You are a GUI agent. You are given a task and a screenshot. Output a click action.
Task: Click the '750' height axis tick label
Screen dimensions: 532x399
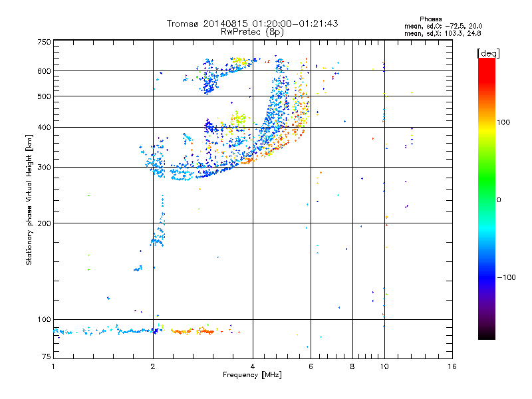[44, 42]
